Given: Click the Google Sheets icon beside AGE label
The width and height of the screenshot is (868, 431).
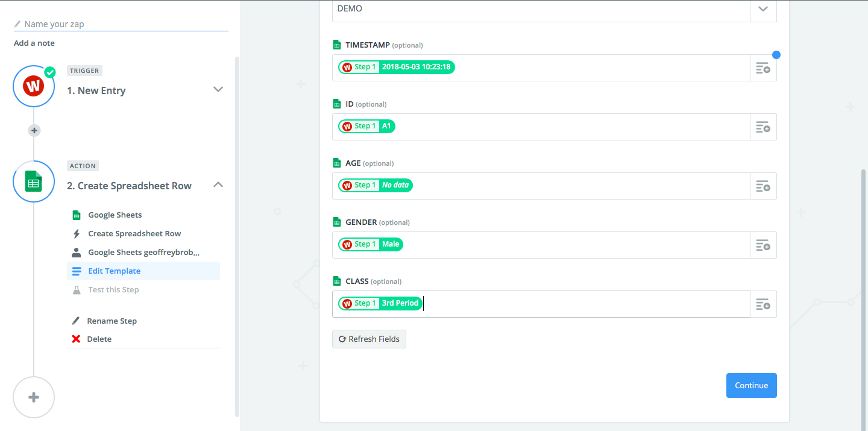Looking at the screenshot, I should [x=337, y=163].
